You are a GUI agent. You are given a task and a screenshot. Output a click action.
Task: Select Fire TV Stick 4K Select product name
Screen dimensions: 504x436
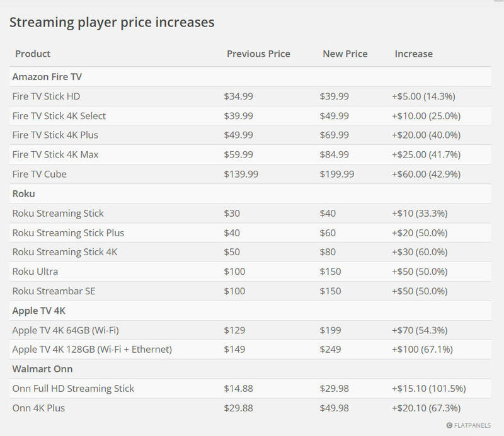click(59, 116)
